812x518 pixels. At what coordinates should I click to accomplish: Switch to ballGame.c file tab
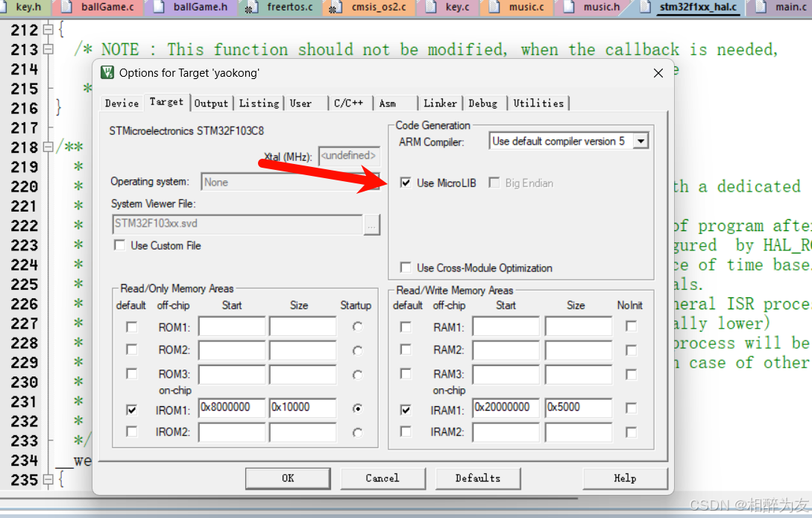point(98,7)
